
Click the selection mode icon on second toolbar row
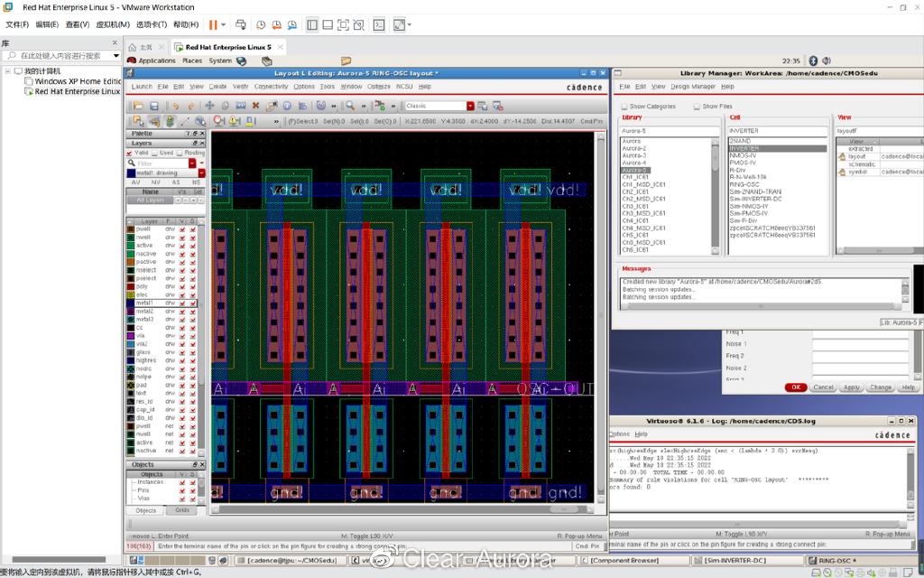(138, 121)
